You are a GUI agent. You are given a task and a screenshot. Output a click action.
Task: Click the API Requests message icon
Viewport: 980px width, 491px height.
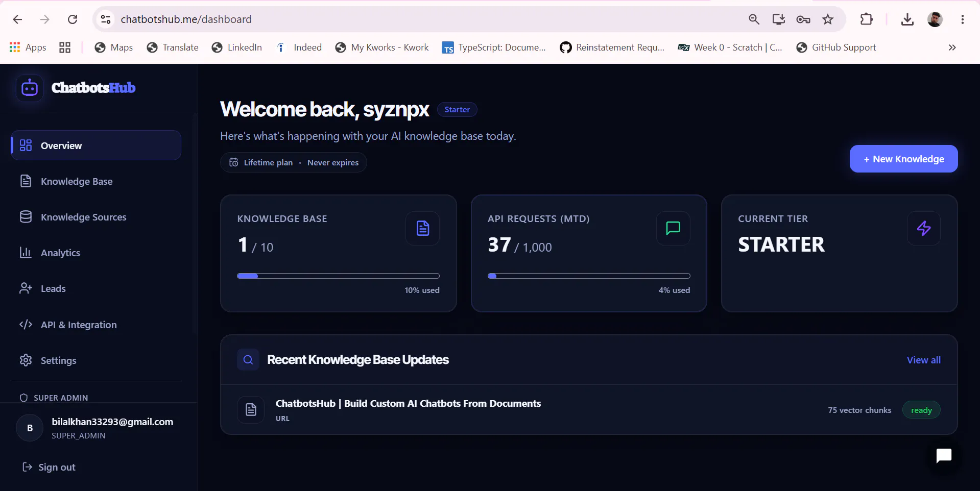(673, 228)
